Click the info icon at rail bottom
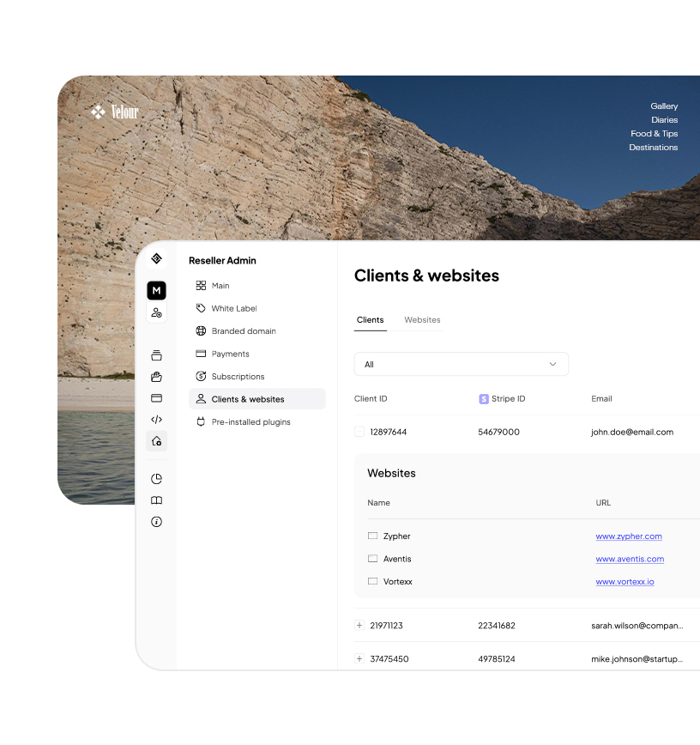700x745 pixels. pos(156,521)
